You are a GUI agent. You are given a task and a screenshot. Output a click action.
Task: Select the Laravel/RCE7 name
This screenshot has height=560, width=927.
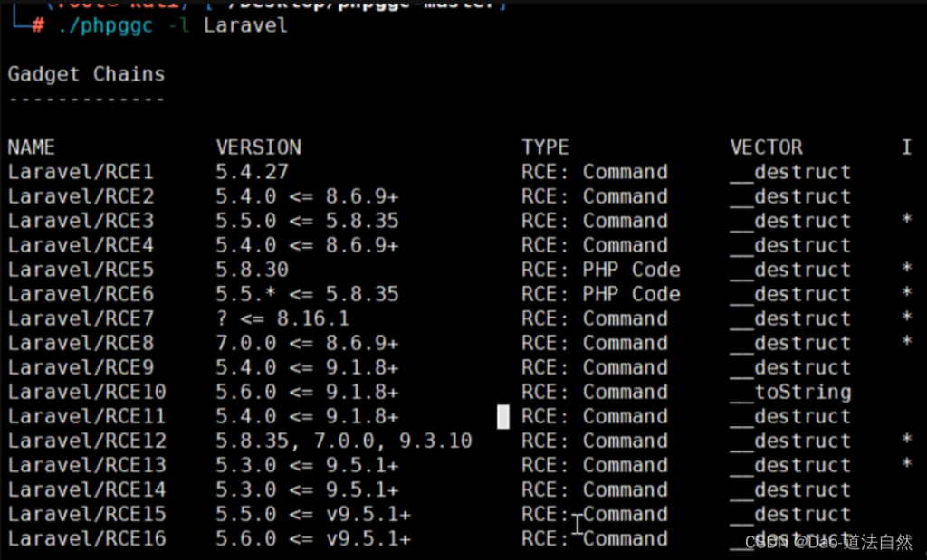(81, 319)
